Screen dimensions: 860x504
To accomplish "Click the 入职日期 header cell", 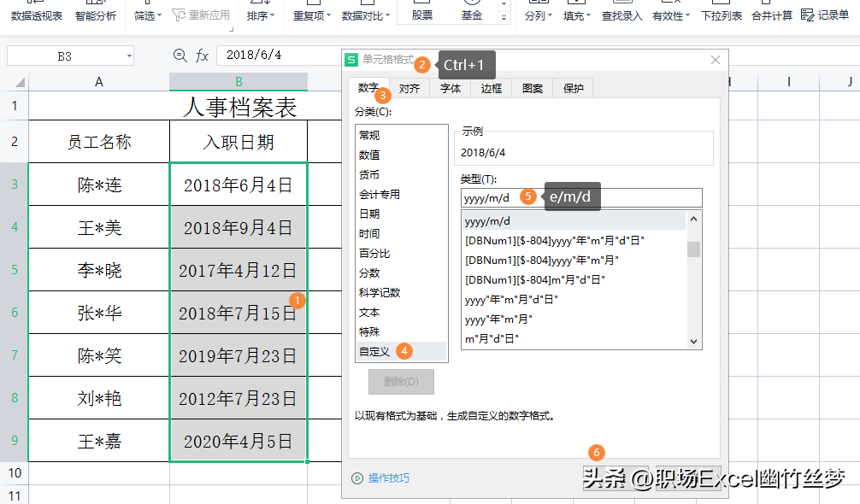I will pos(239,142).
